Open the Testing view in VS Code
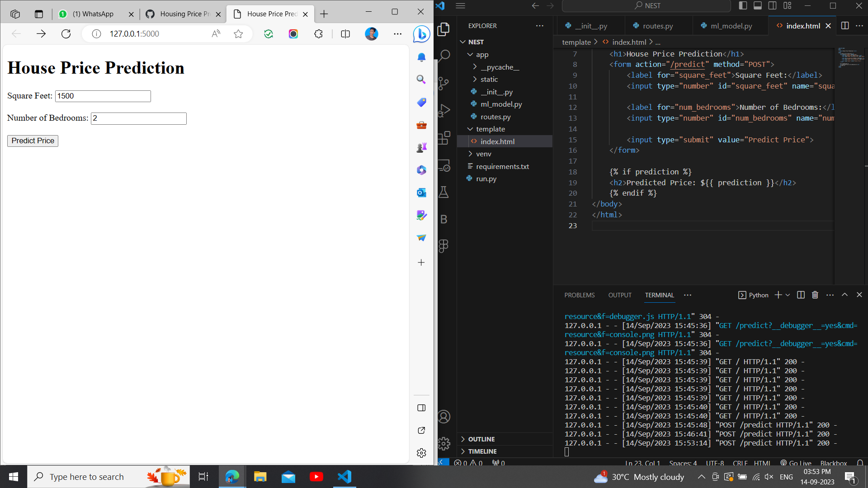868x488 pixels. [444, 192]
